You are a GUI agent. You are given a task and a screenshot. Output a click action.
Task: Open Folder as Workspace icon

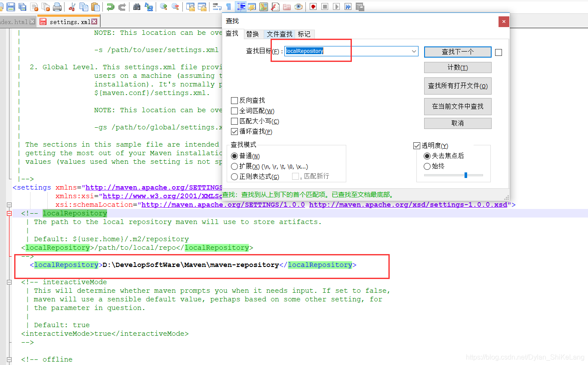coord(287,7)
